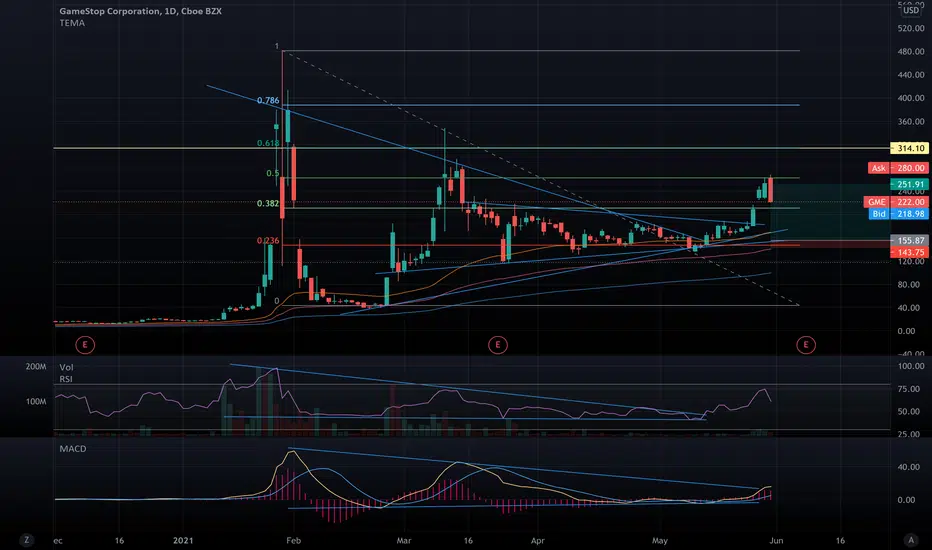This screenshot has width=932, height=550.
Task: Toggle the A auto-scale button
Action: pos(911,540)
